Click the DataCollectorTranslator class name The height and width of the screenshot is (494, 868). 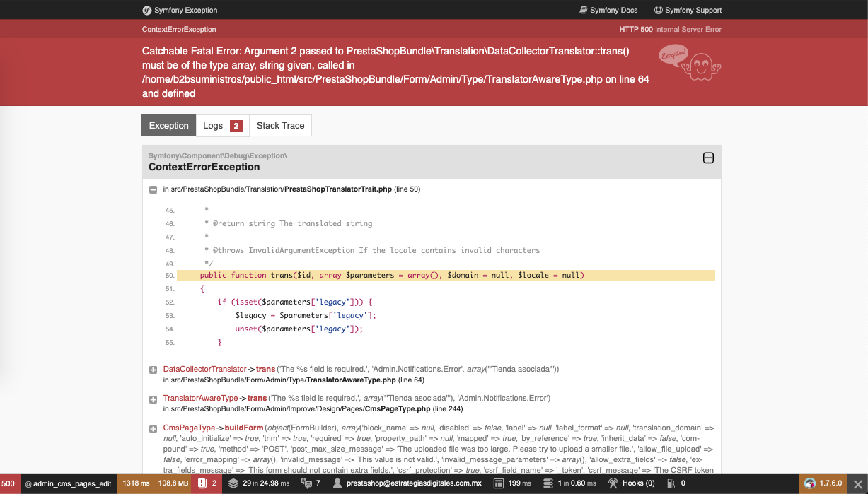[x=204, y=369]
